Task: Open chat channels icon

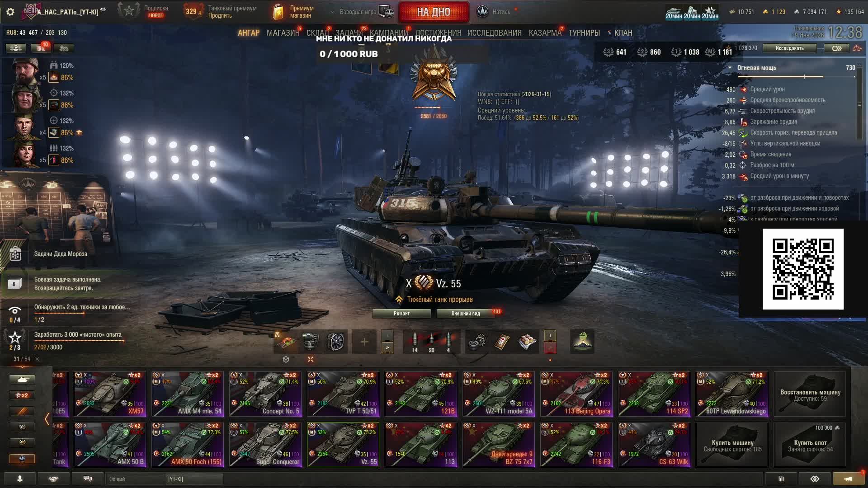Action: pos(88,479)
